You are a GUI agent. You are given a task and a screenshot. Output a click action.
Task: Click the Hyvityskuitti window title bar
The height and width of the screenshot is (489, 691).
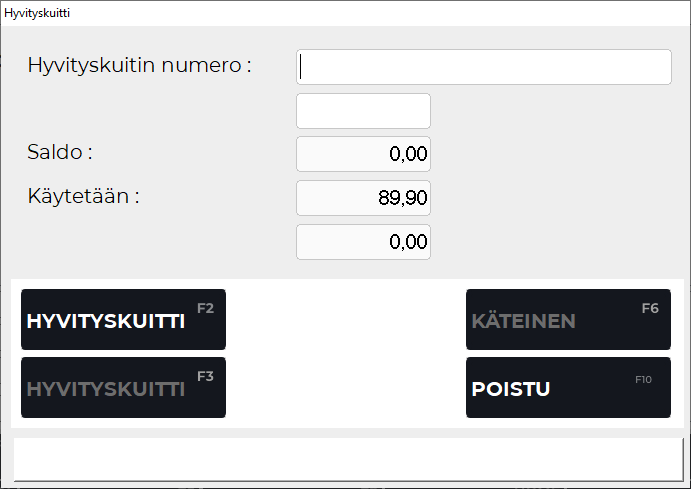pos(345,13)
